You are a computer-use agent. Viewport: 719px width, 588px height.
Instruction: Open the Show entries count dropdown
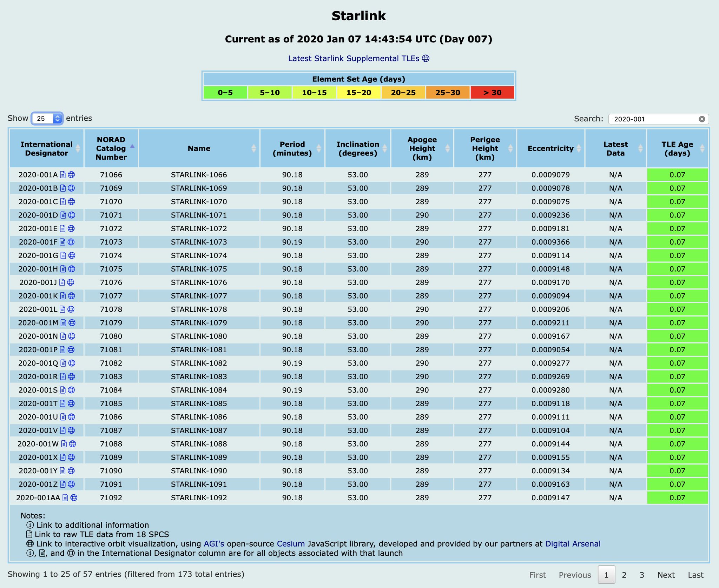(47, 119)
